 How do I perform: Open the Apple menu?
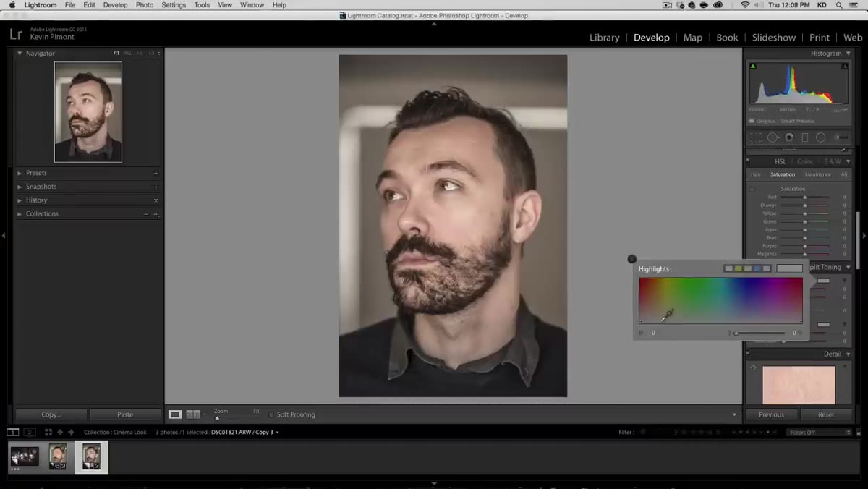pos(12,5)
